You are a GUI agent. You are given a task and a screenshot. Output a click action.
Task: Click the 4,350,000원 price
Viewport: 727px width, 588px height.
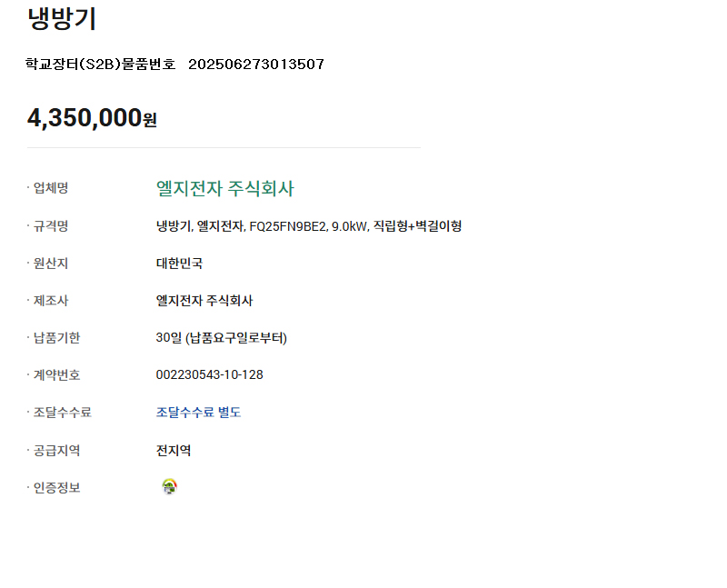[x=92, y=118]
